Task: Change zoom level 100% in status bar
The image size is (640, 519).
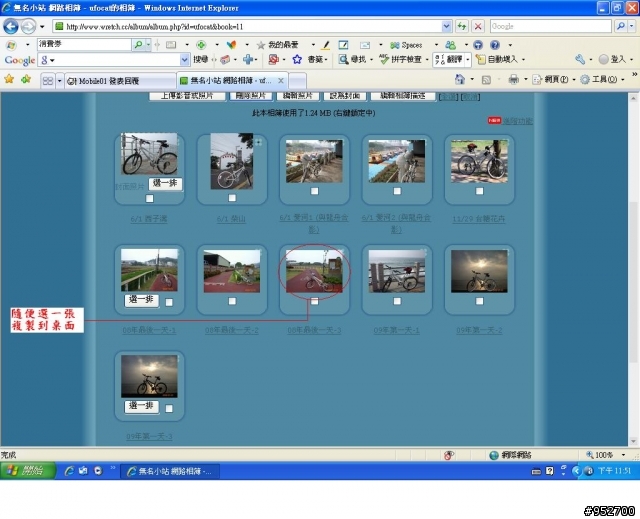Action: point(605,455)
